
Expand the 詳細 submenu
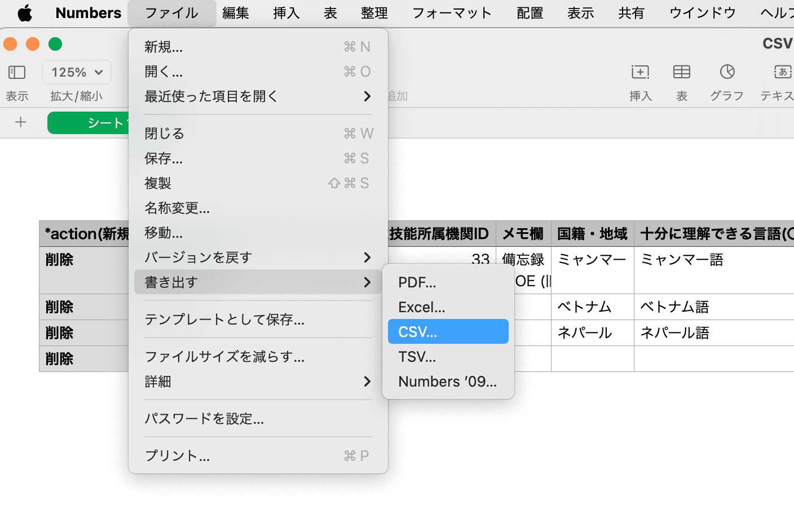258,382
